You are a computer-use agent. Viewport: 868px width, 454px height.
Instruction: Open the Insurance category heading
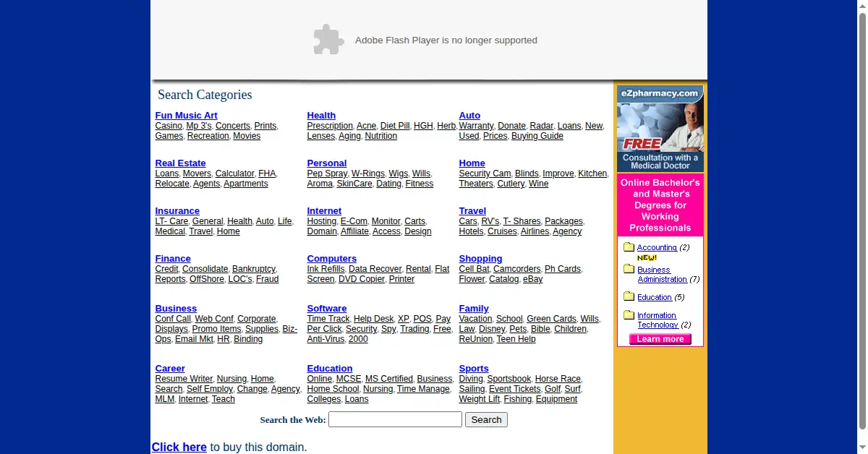coord(177,211)
